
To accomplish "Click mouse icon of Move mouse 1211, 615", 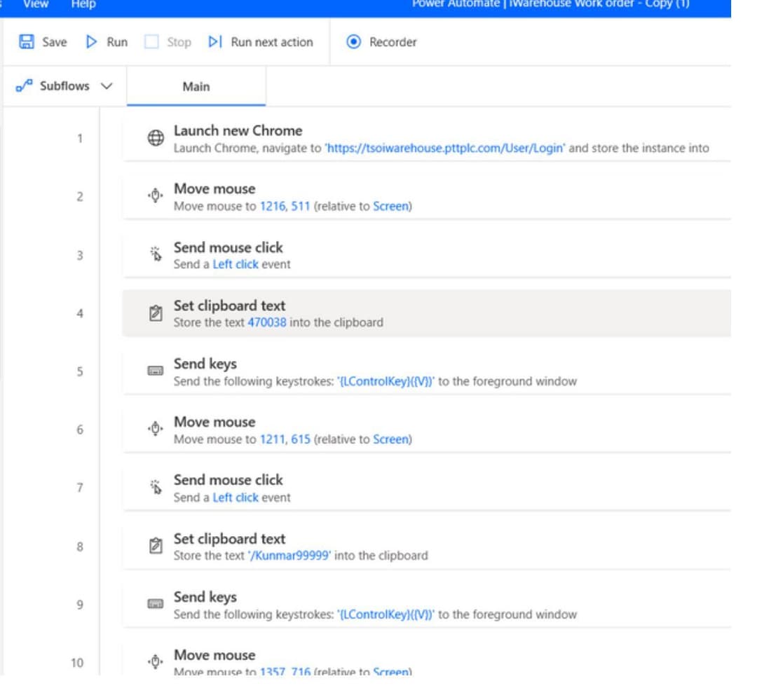I will pyautogui.click(x=156, y=429).
